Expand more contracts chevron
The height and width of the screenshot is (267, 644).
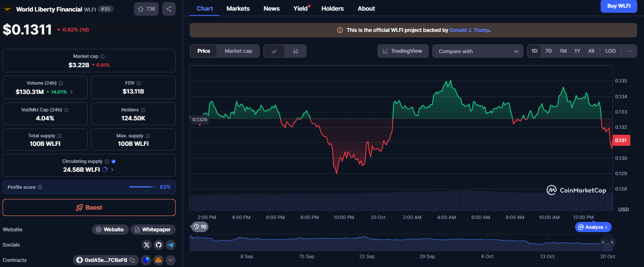(x=171, y=260)
